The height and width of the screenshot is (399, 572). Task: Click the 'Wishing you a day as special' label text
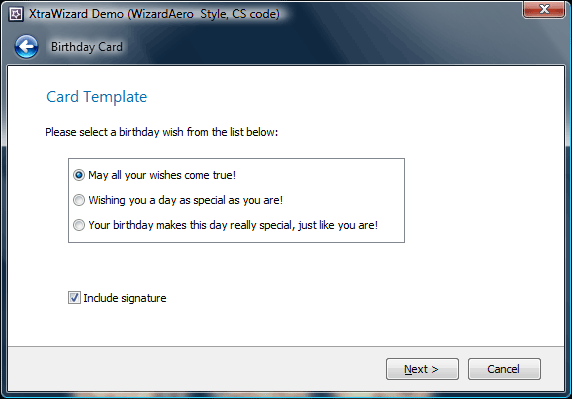pyautogui.click(x=186, y=200)
